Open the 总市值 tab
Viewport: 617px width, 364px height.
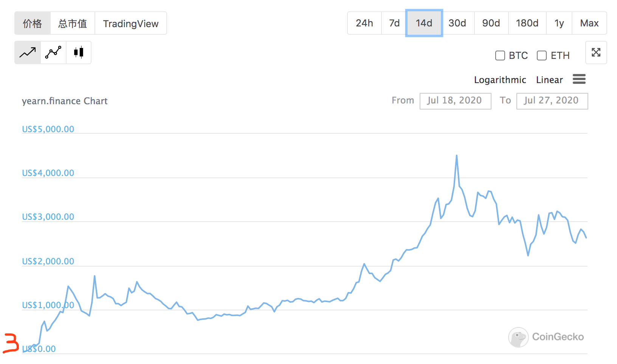(x=73, y=23)
